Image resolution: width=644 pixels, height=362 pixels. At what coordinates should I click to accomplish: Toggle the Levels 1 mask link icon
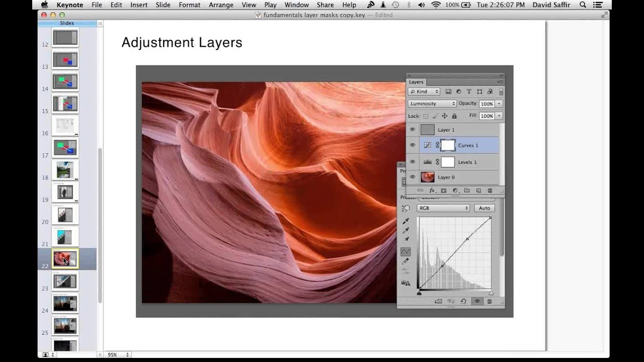[437, 162]
